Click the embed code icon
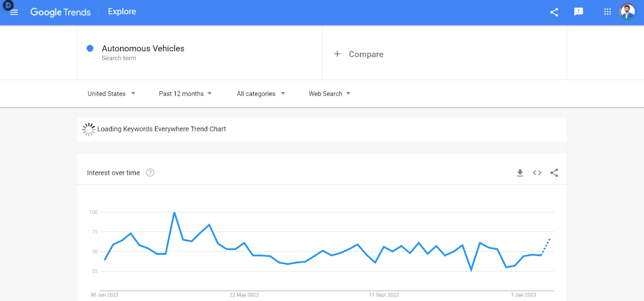The image size is (644, 301). [537, 173]
